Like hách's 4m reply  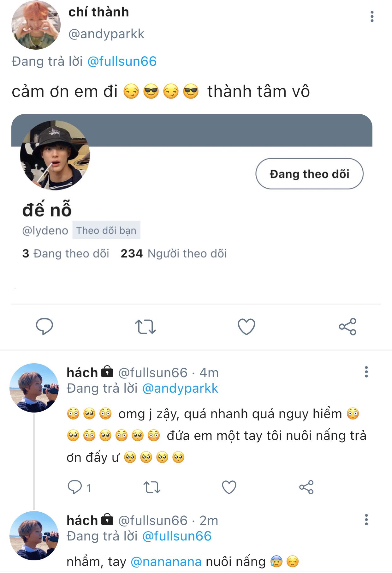click(229, 487)
